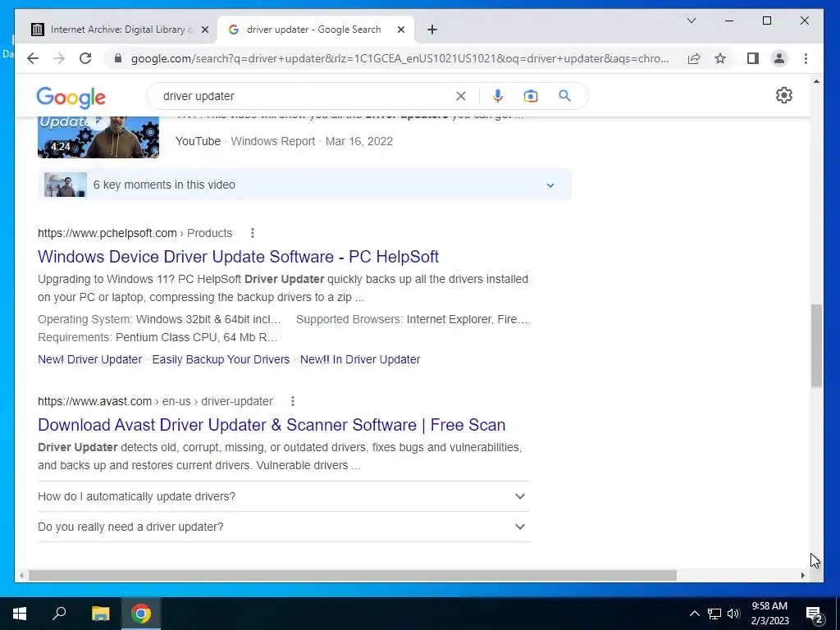Clear the search box with the X

coord(461,96)
